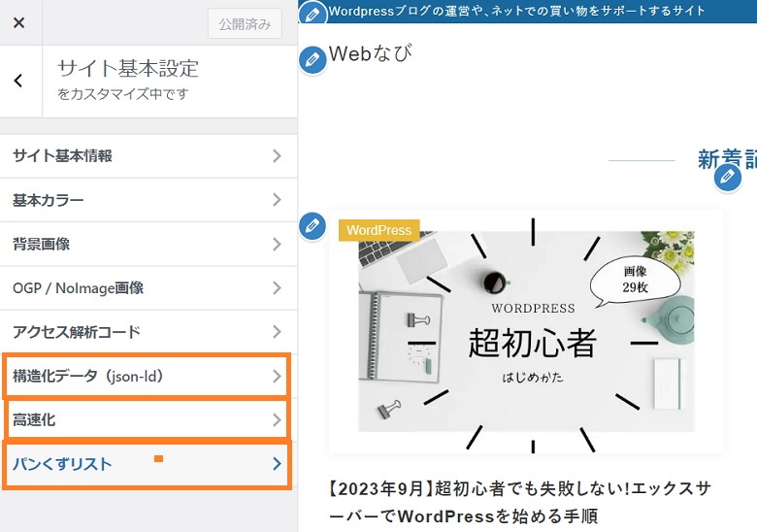Image resolution: width=757 pixels, height=532 pixels.
Task: Expand chevron beside 基本カラー
Action: tap(277, 200)
